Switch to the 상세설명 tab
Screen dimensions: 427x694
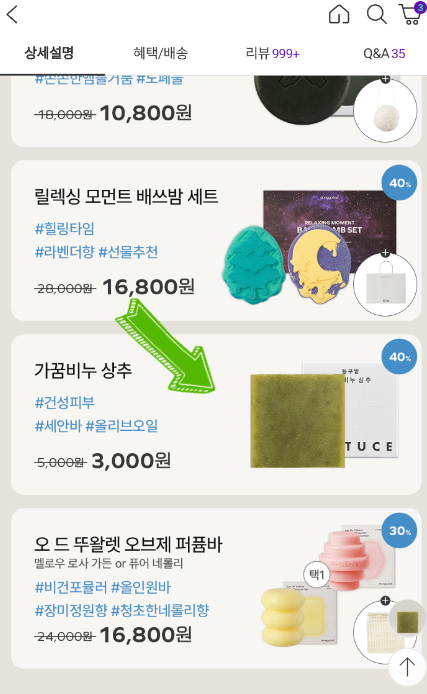49,53
